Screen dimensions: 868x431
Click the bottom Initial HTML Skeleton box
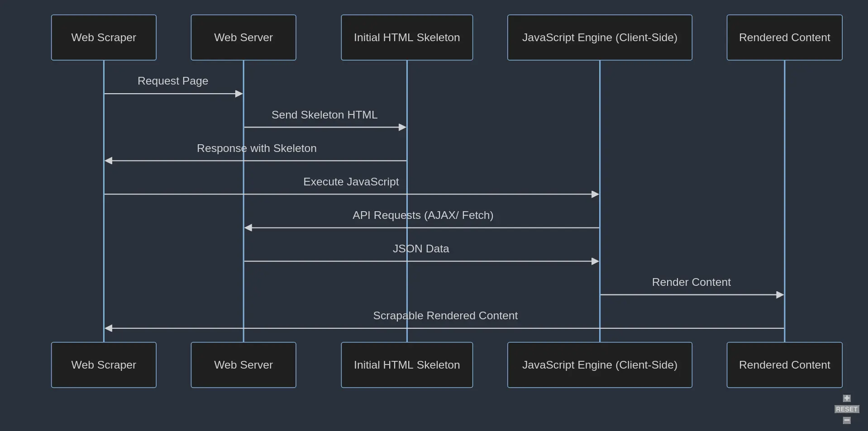[x=406, y=365]
